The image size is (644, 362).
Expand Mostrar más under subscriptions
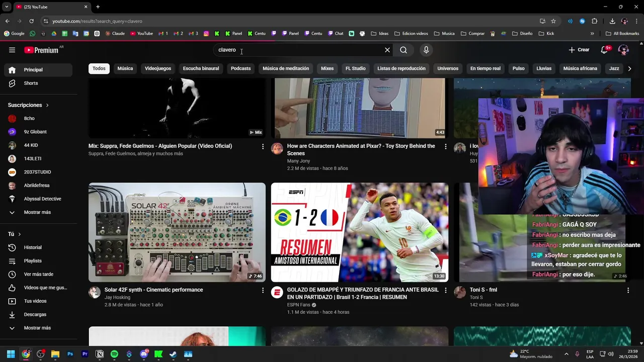tap(38, 212)
